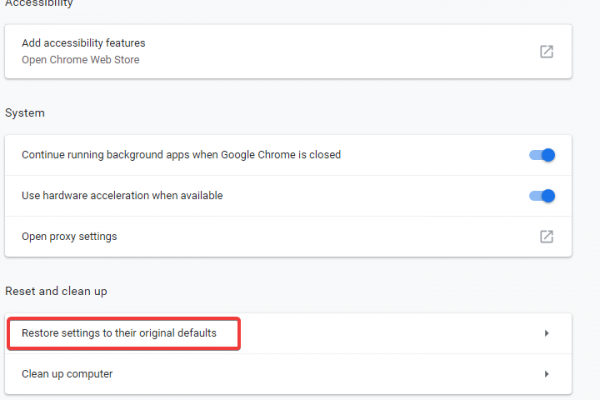
Task: Expand the arrow next to Restore settings
Action: (547, 333)
